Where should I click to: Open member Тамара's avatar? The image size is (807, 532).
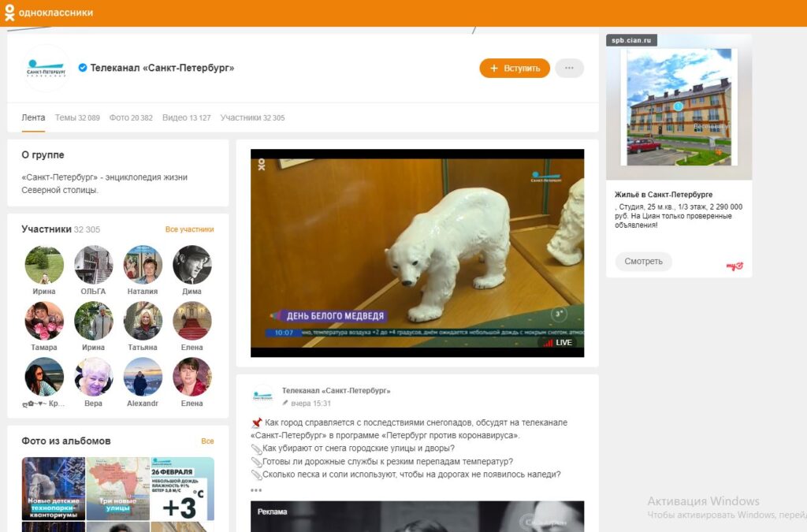click(x=44, y=321)
